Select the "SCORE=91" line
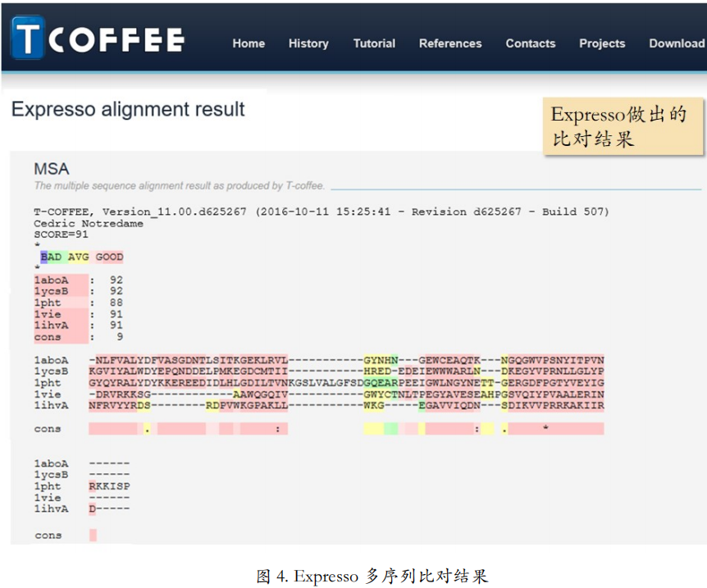The height and width of the screenshot is (588, 707). 61,235
